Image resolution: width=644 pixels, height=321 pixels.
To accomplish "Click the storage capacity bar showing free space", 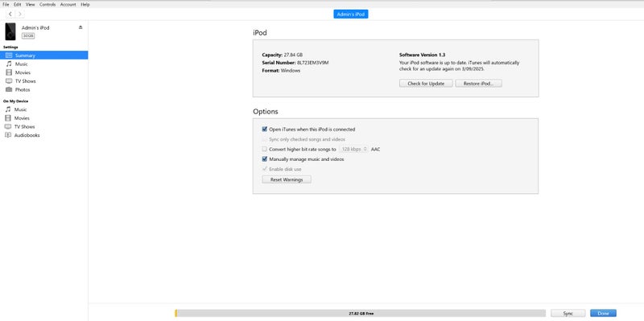I will (360, 313).
